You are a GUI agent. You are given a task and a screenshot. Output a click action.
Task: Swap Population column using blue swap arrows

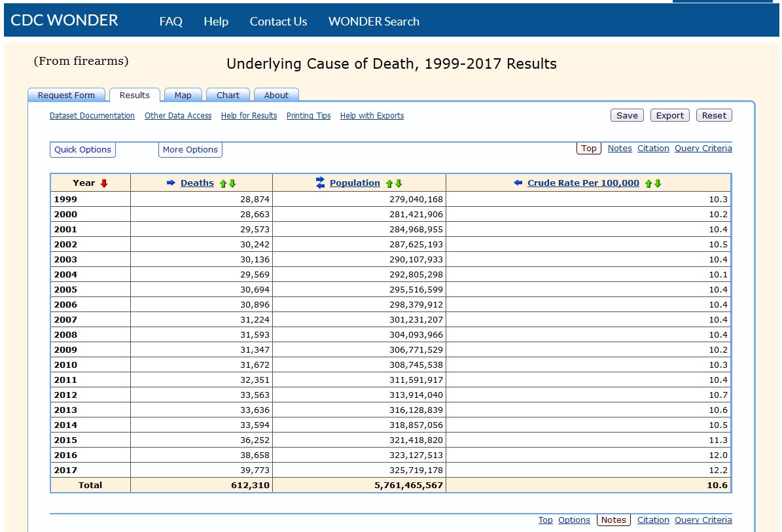pos(320,183)
